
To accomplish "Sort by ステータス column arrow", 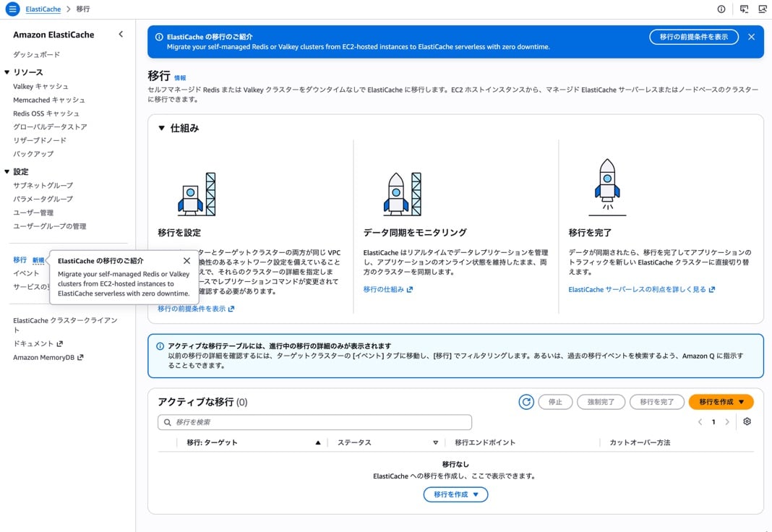I will click(x=436, y=443).
